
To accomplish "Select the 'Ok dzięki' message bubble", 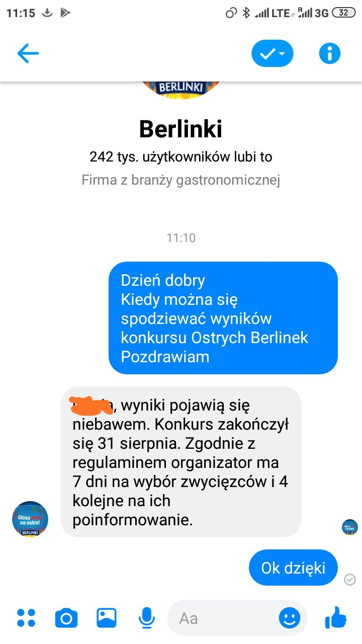I will pyautogui.click(x=293, y=568).
